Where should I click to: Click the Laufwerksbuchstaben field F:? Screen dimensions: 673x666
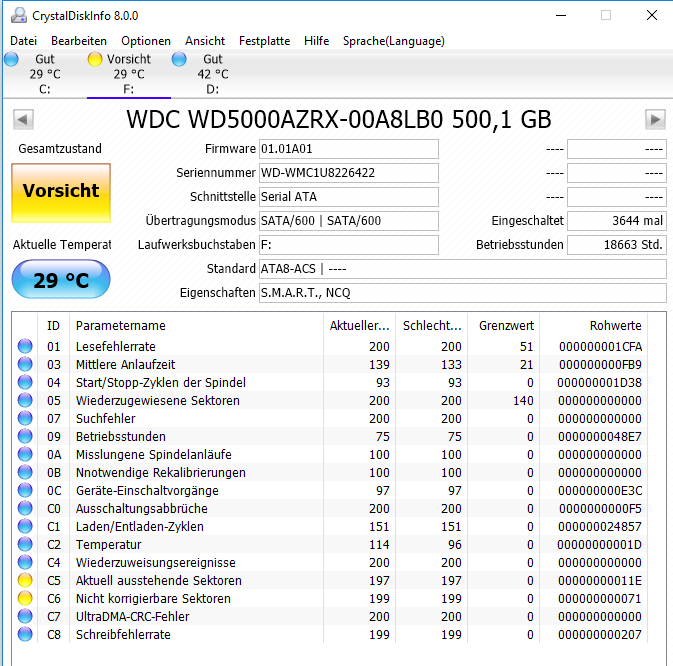point(349,245)
